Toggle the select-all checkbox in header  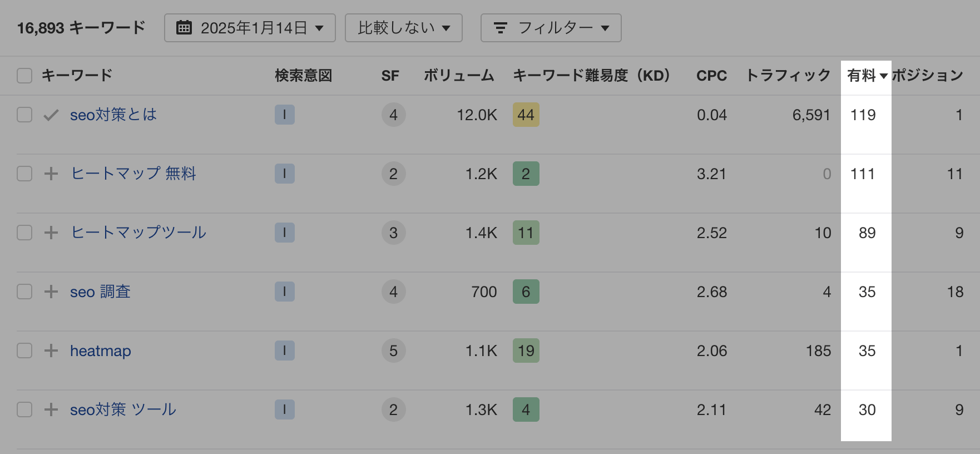pos(24,76)
